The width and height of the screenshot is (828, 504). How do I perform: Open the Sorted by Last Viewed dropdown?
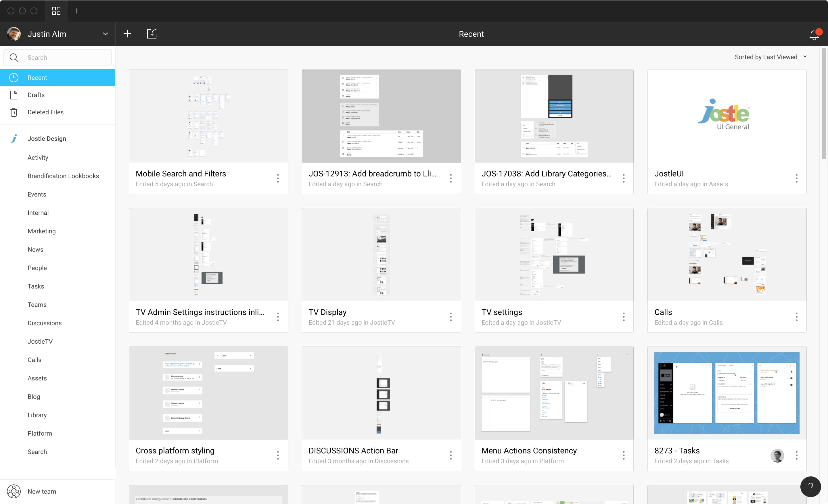click(770, 57)
